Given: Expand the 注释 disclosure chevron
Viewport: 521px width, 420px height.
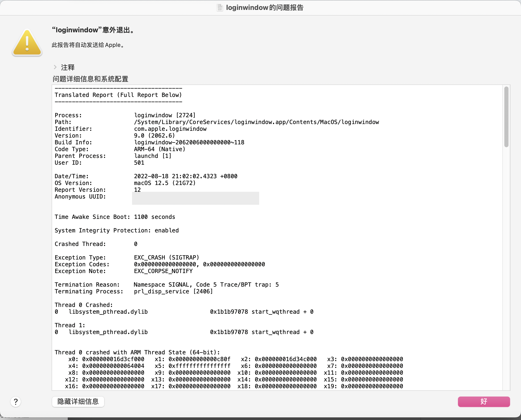Looking at the screenshot, I should (55, 67).
